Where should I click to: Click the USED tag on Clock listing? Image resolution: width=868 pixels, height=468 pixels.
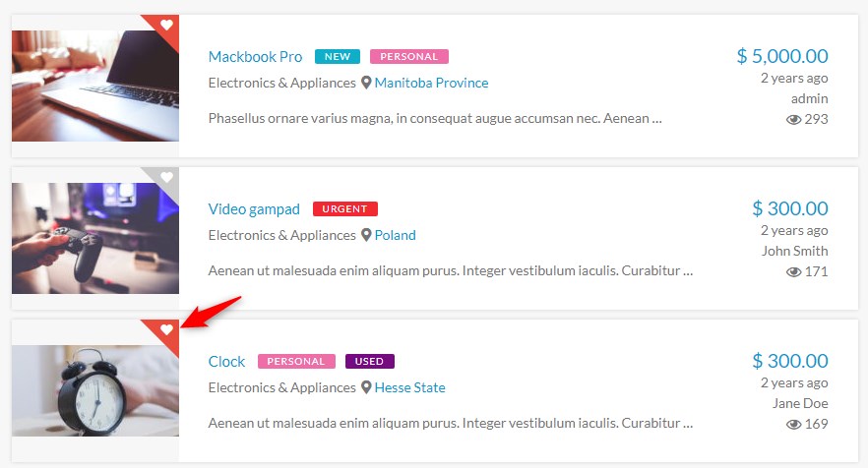pos(369,362)
